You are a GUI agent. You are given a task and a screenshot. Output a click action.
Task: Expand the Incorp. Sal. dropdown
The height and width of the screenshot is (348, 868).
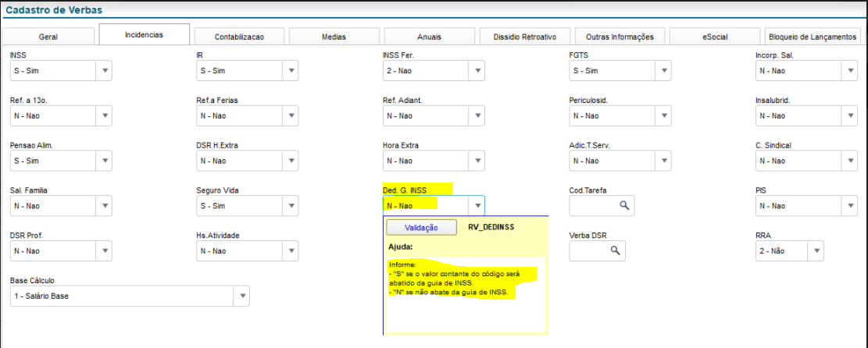[x=850, y=71]
